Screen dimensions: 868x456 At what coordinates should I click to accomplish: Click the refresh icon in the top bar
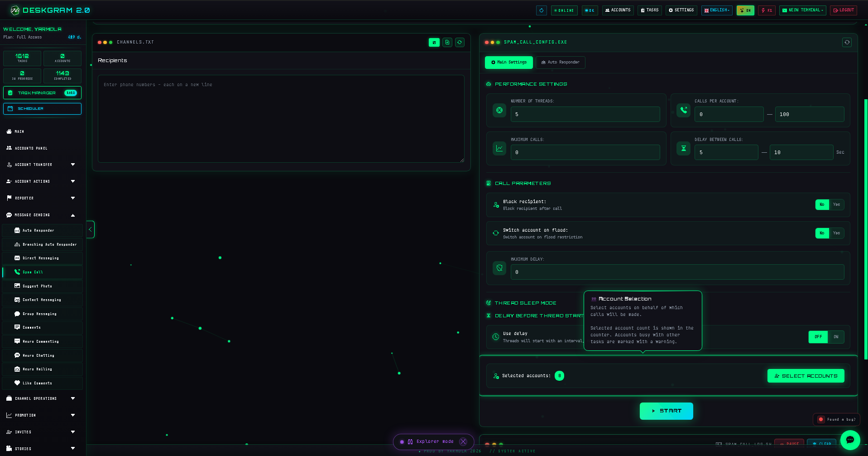point(542,10)
